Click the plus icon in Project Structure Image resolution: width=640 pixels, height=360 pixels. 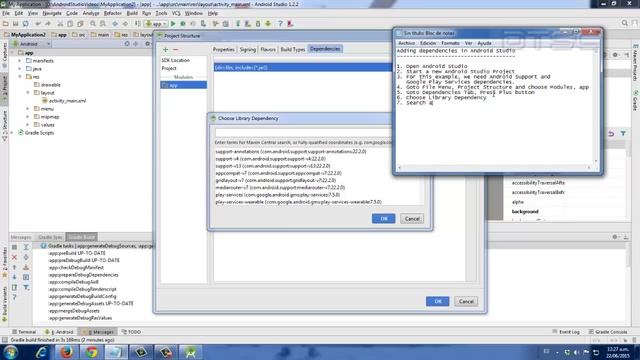[165, 49]
